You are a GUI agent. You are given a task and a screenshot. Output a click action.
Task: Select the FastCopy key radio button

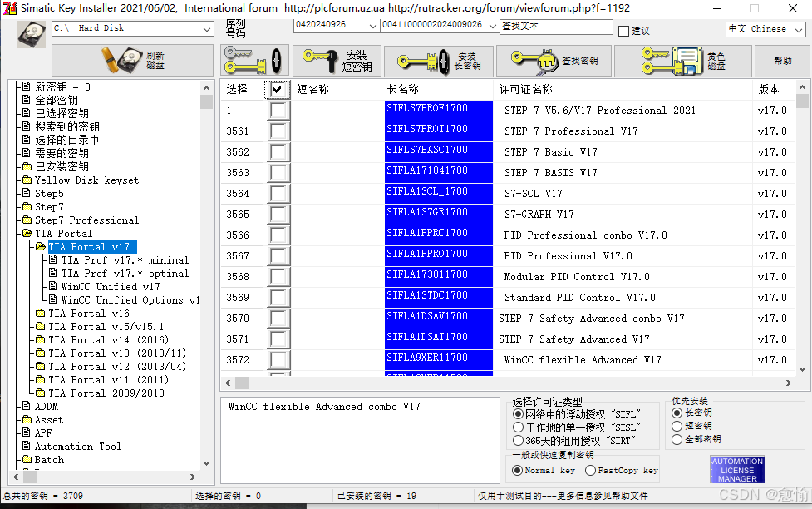590,470
